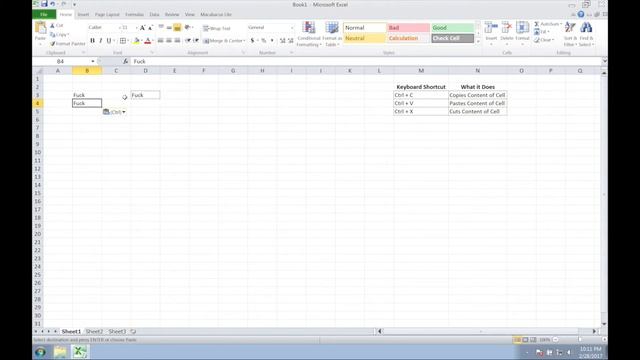640x360 pixels.
Task: Toggle the highlighted bottom align button
Action: [177, 28]
